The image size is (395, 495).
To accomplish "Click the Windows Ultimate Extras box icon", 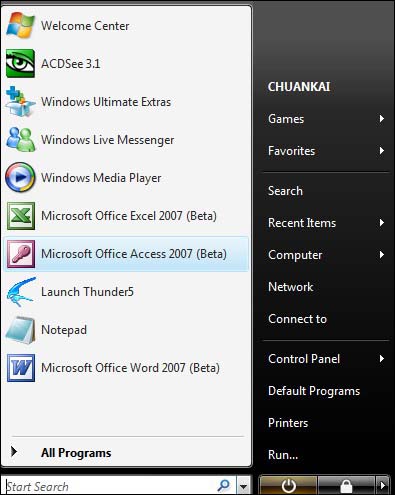I will [20, 101].
